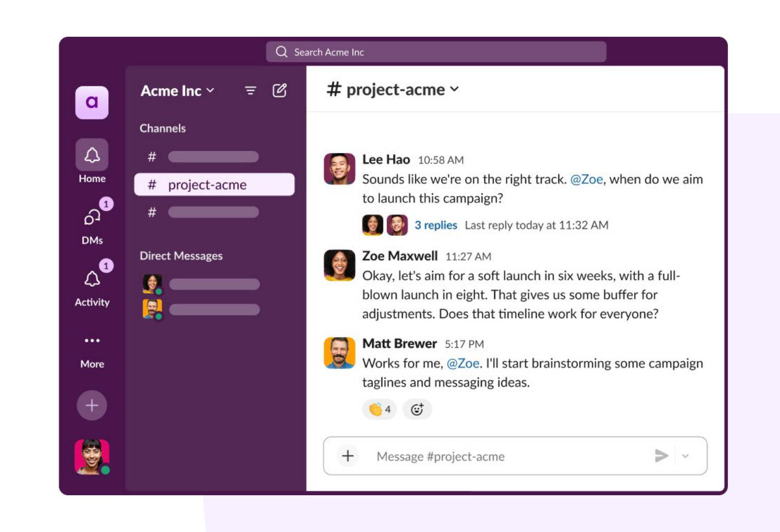Click the plus icon to add a workspace
Image resolution: width=780 pixels, height=532 pixels.
(x=92, y=405)
